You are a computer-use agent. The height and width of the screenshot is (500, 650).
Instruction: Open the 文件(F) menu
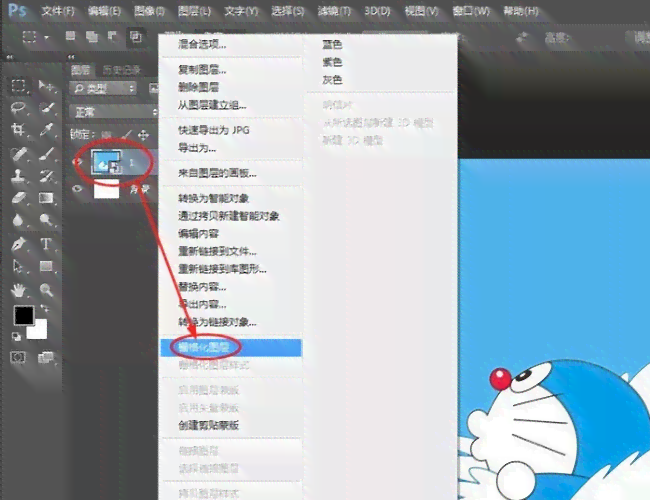pos(58,11)
